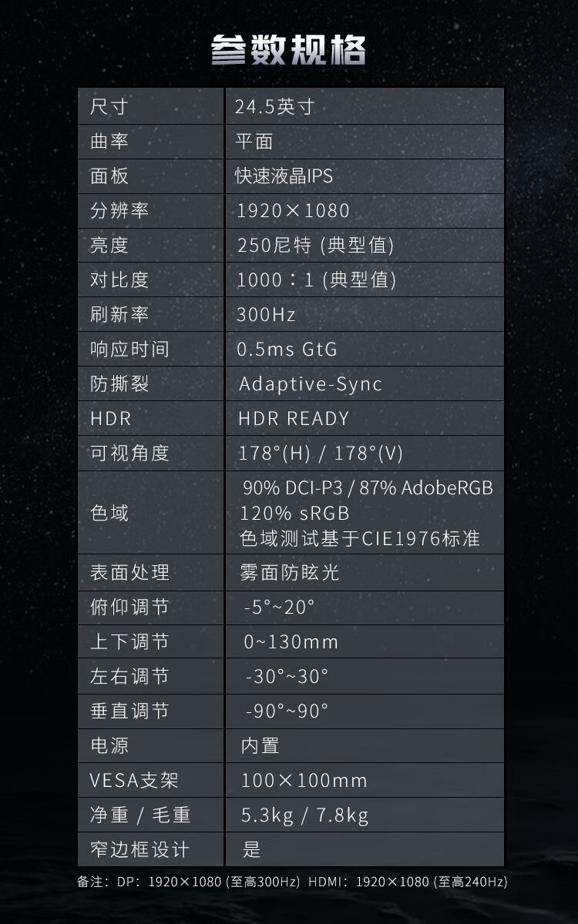This screenshot has width=578, height=924.
Task: Select the 曲率 row label
Action: [x=109, y=142]
